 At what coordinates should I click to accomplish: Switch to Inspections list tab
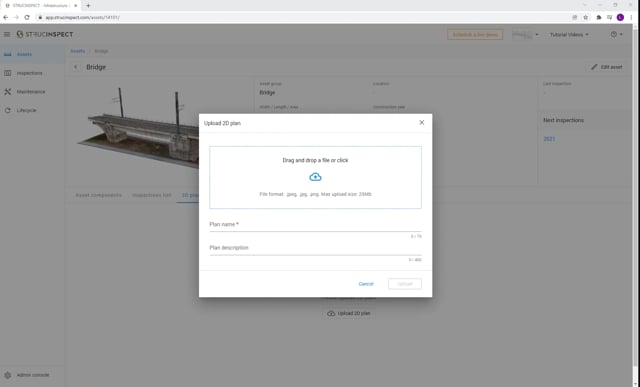[x=151, y=195]
